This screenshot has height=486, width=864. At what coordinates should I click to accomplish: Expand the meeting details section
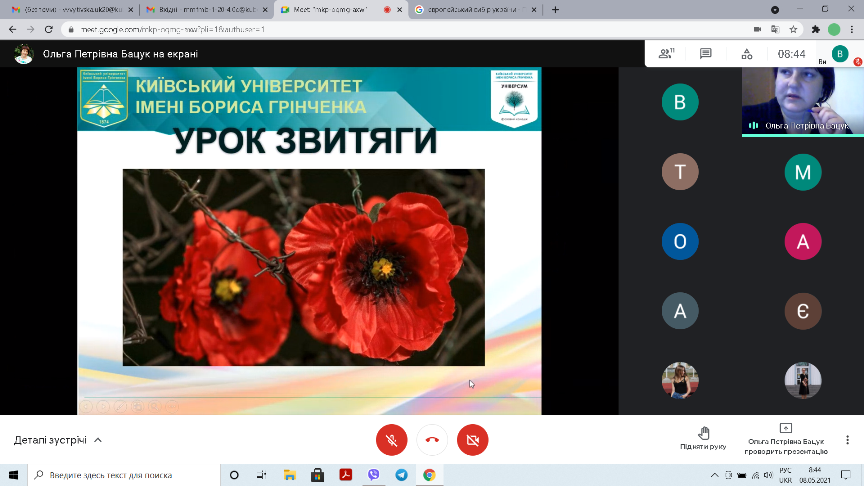click(x=58, y=440)
